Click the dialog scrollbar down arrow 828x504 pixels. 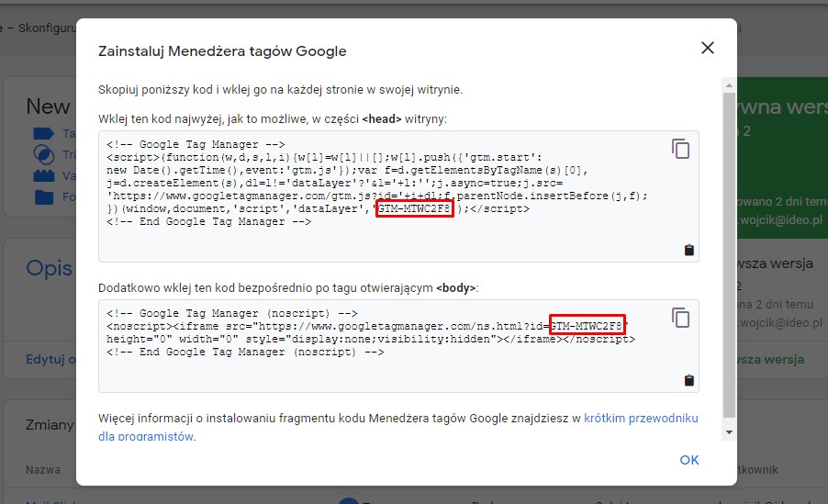[x=729, y=431]
